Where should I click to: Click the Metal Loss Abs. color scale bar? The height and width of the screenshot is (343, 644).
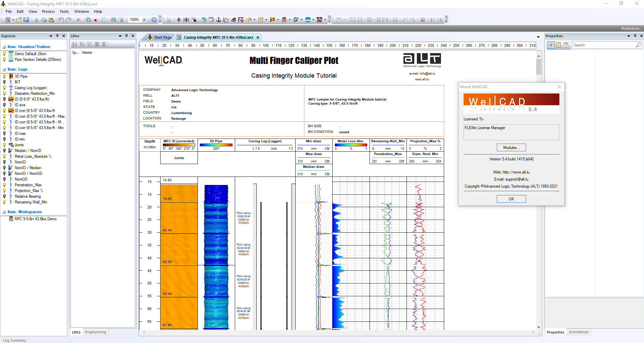(351, 145)
